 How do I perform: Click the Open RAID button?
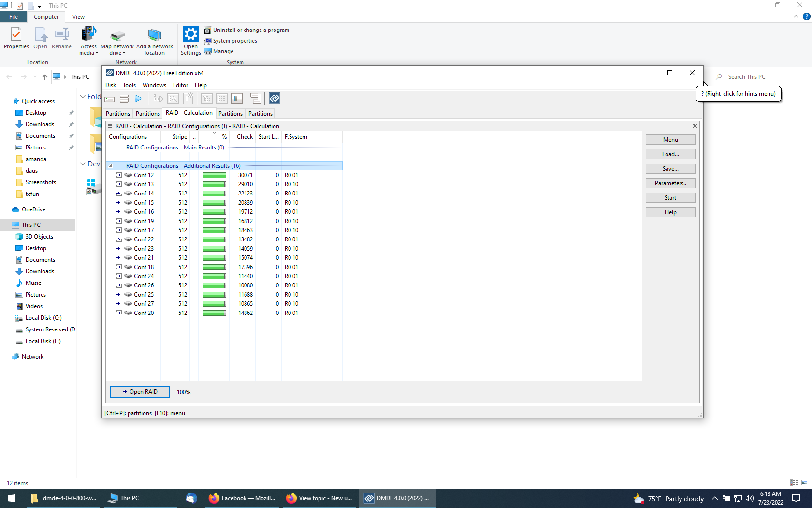(x=140, y=392)
